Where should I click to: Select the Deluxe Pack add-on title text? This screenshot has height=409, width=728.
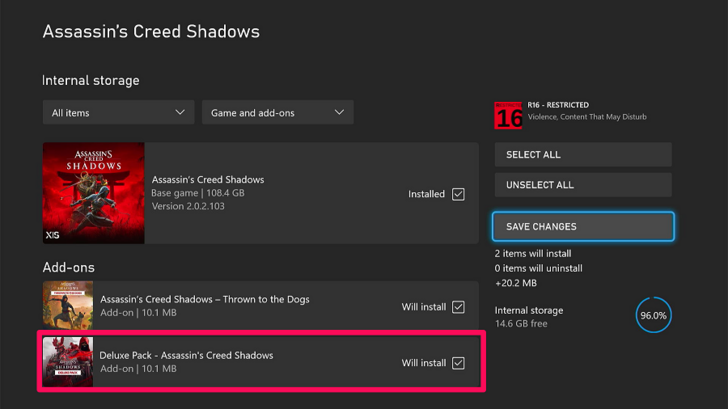(x=186, y=355)
